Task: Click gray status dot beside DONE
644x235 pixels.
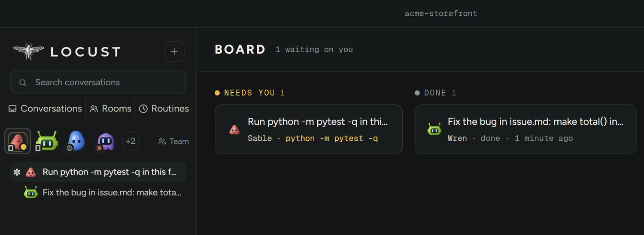Action: pyautogui.click(x=417, y=93)
